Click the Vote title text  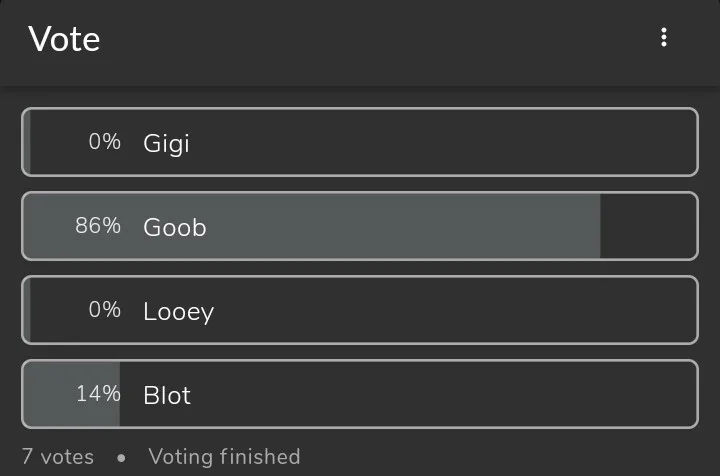point(64,40)
